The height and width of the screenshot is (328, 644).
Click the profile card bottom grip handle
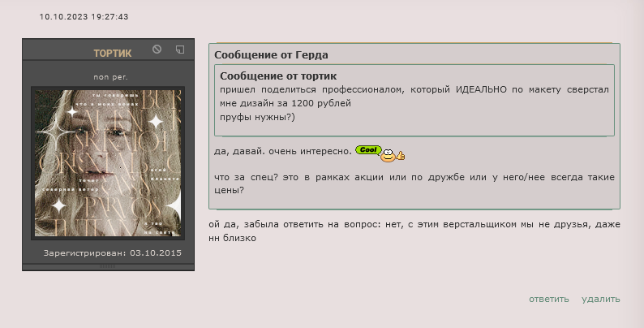pos(108,266)
